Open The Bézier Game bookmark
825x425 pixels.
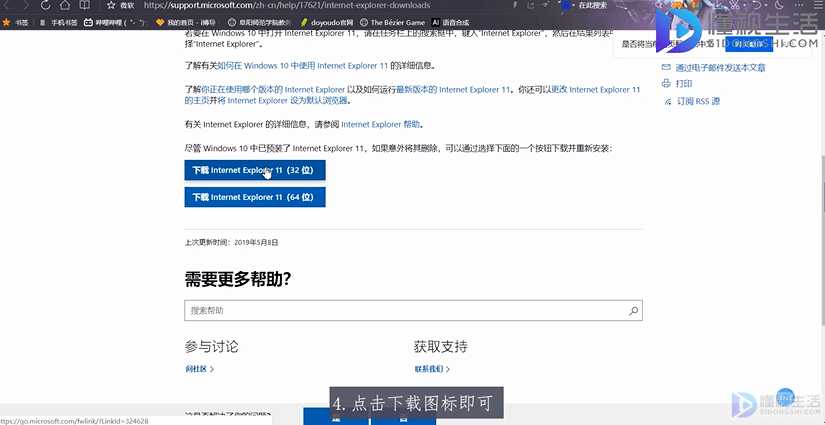(393, 23)
